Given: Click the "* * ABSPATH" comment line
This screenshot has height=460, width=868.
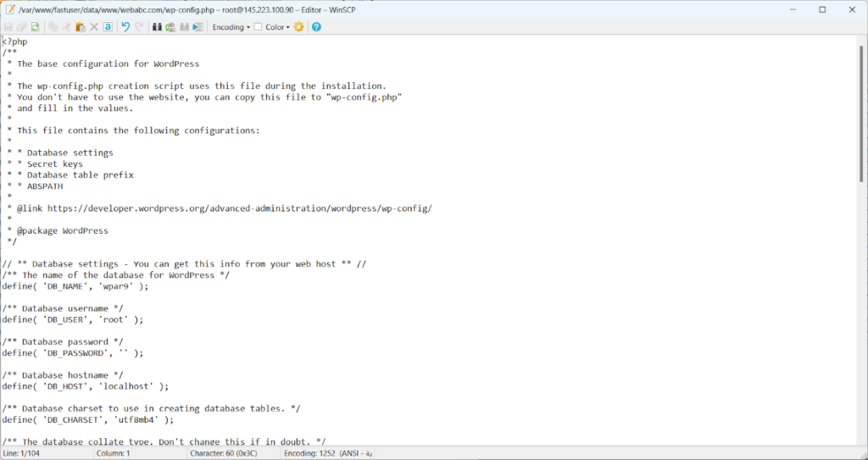Looking at the screenshot, I should point(35,186).
